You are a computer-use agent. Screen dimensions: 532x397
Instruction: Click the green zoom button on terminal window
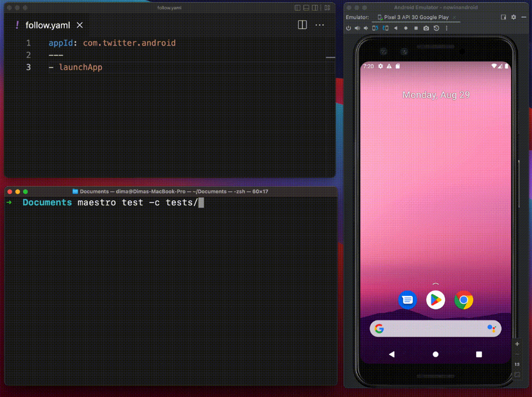click(x=25, y=191)
